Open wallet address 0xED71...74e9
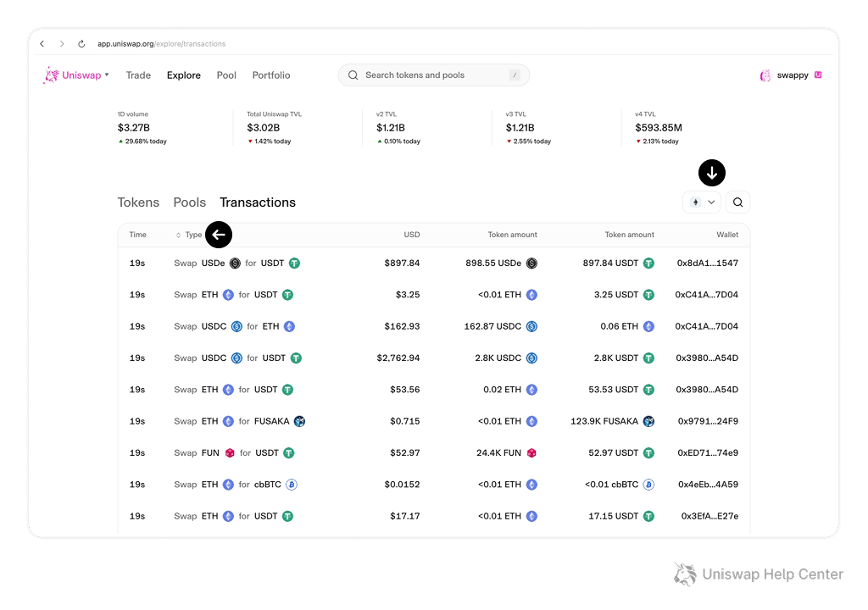 click(x=708, y=452)
